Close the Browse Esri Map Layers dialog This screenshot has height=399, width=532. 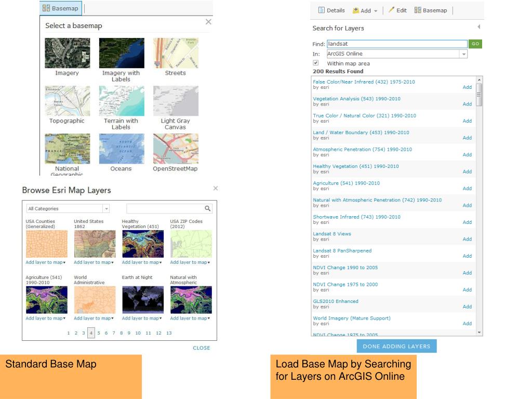(216, 188)
